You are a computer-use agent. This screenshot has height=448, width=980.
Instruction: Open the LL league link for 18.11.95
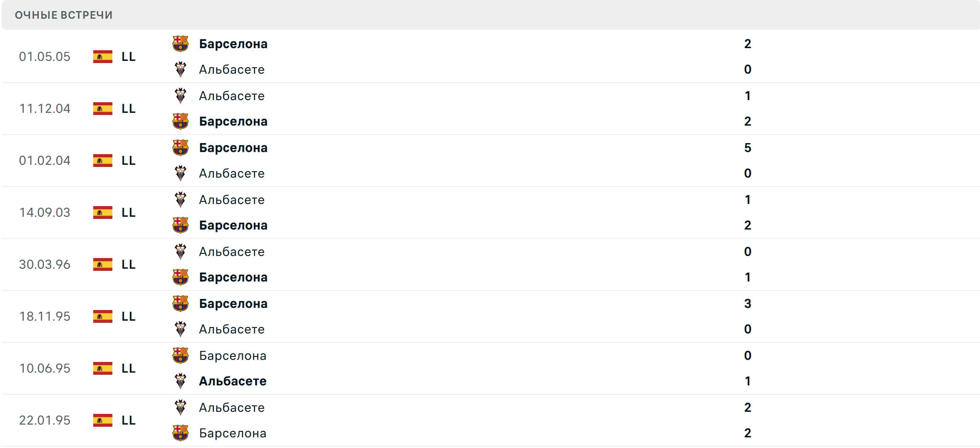(129, 317)
